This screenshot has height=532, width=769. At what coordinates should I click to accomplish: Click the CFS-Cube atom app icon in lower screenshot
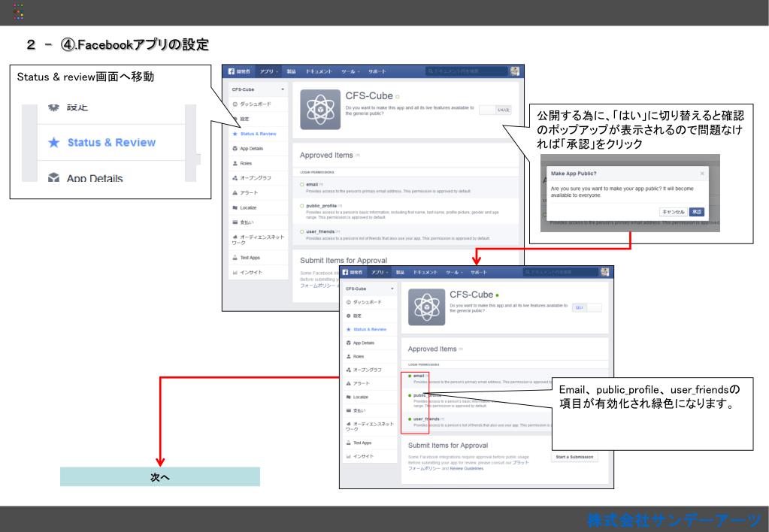point(427,307)
